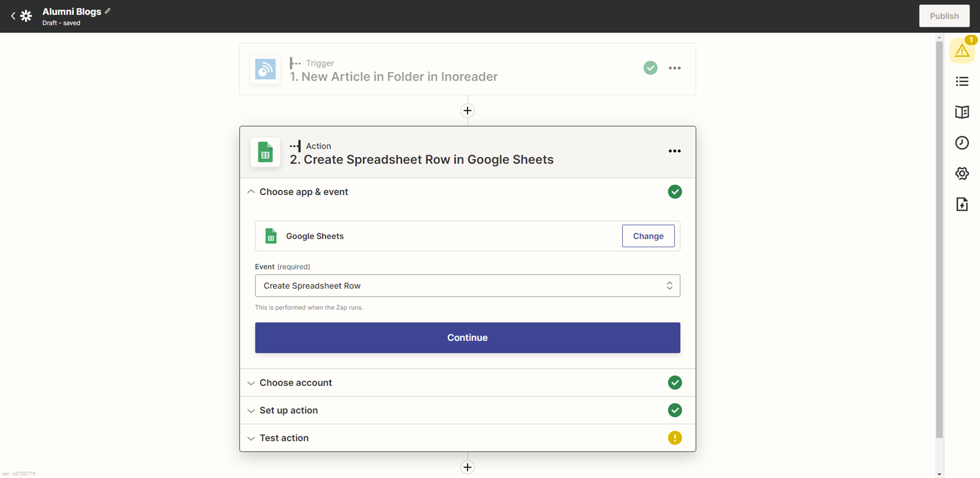Open Zap history clock icon
The image size is (980, 478).
point(962,143)
